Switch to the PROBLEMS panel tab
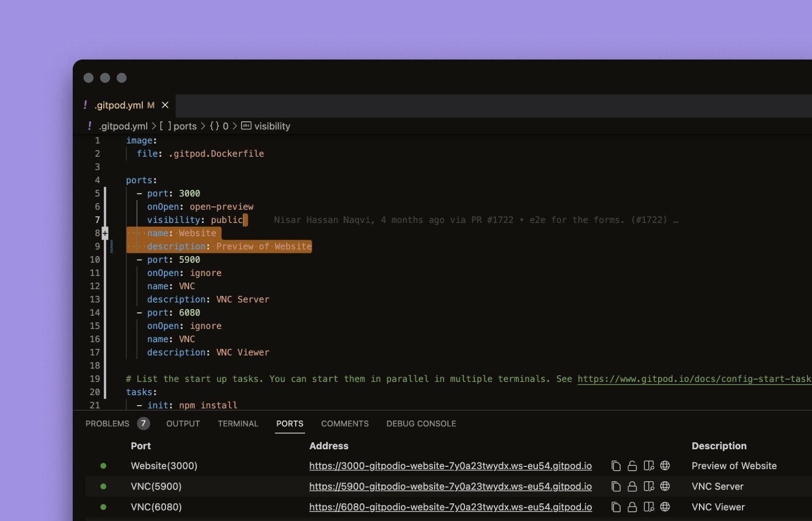 [x=107, y=423]
